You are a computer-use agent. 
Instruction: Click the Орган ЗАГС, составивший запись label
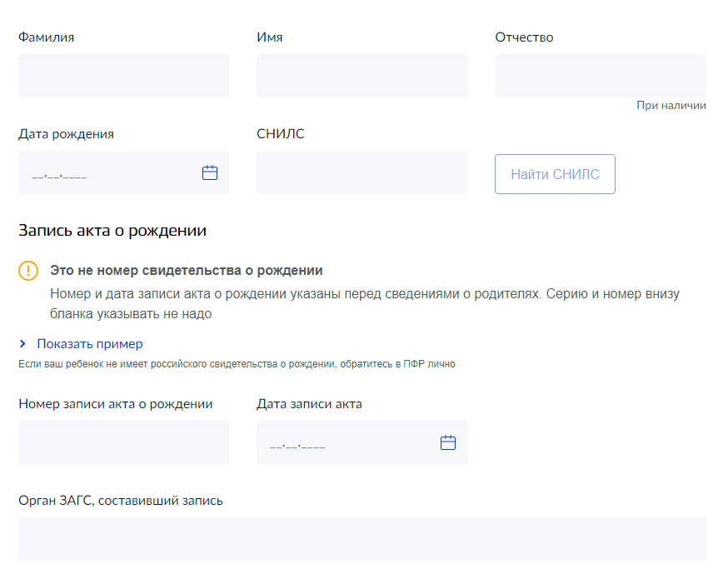(x=121, y=501)
